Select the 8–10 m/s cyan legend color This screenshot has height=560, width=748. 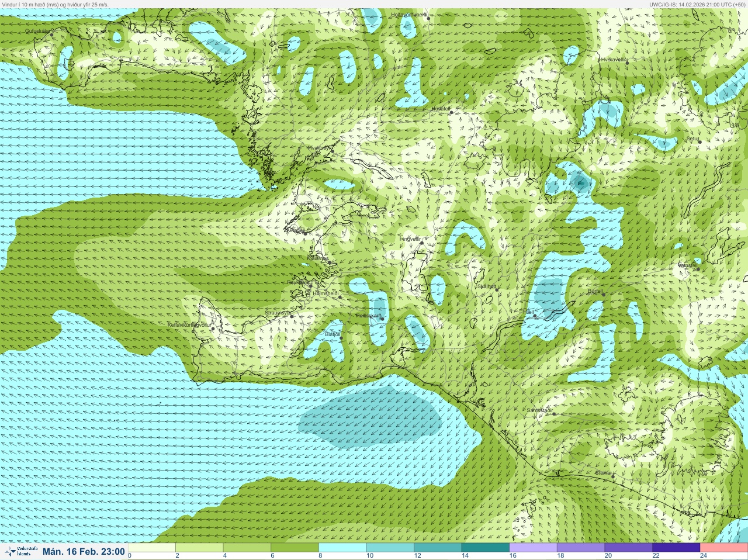tap(343, 548)
